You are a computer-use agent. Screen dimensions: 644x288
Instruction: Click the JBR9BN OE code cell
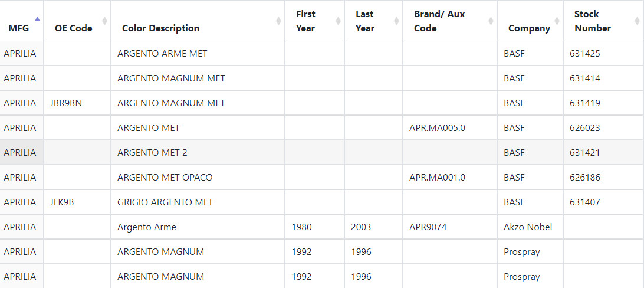[67, 103]
